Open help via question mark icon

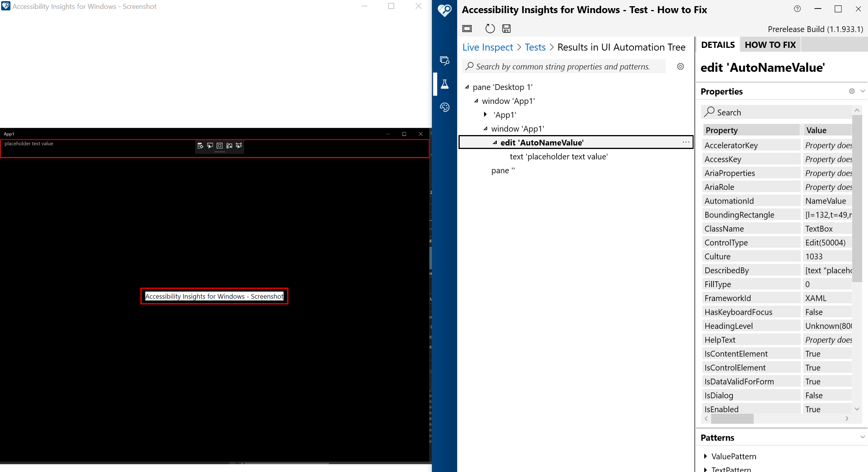point(797,8)
